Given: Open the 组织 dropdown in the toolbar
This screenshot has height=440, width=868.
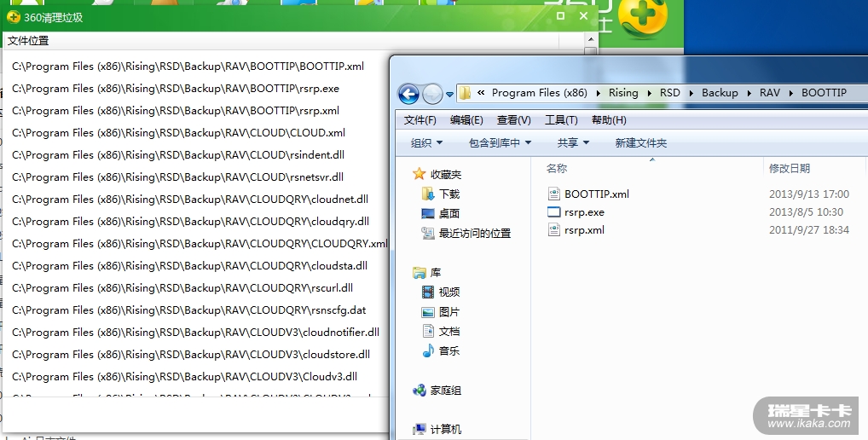Looking at the screenshot, I should (x=427, y=142).
